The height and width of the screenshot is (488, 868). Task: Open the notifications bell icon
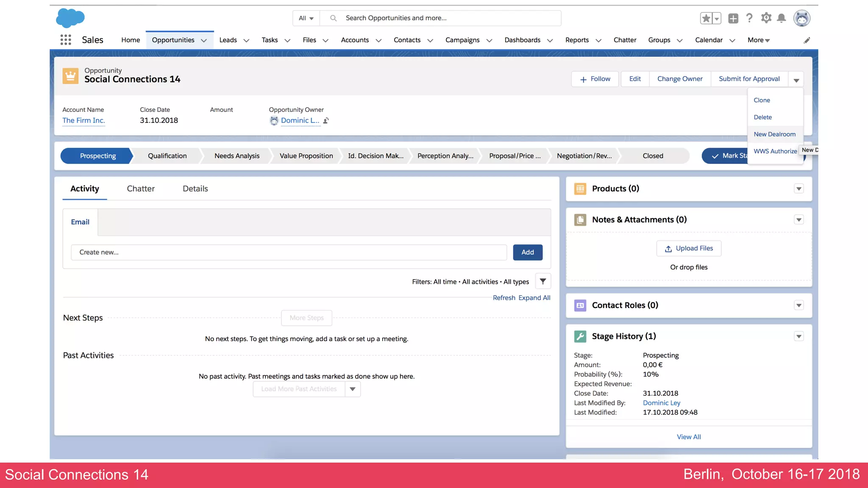(782, 18)
